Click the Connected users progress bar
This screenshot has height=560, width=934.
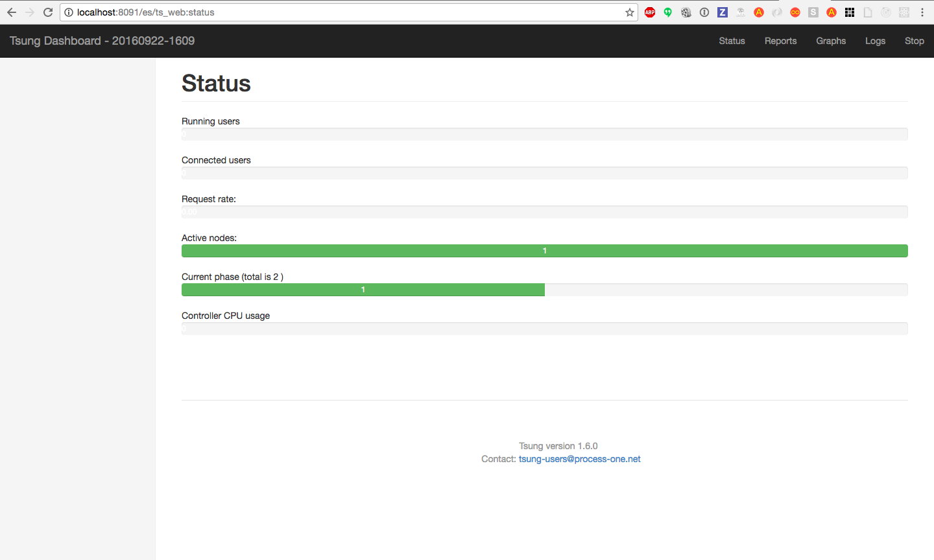545,173
